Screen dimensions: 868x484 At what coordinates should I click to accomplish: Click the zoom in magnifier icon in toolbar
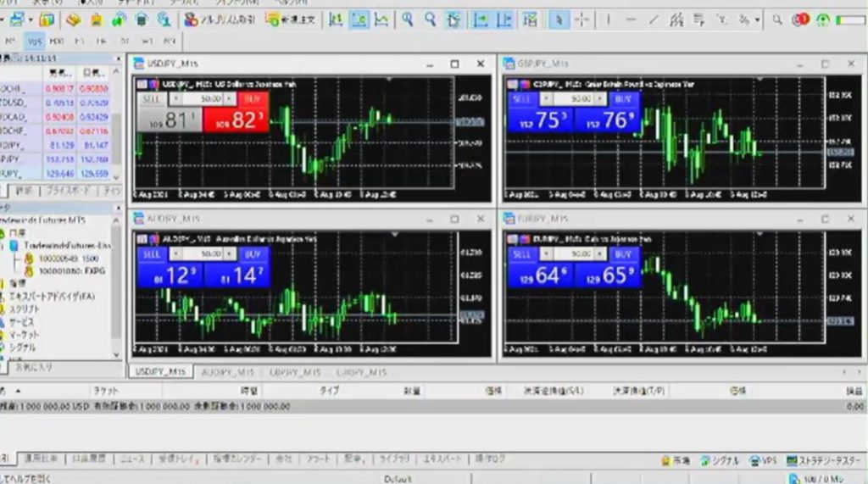(409, 19)
